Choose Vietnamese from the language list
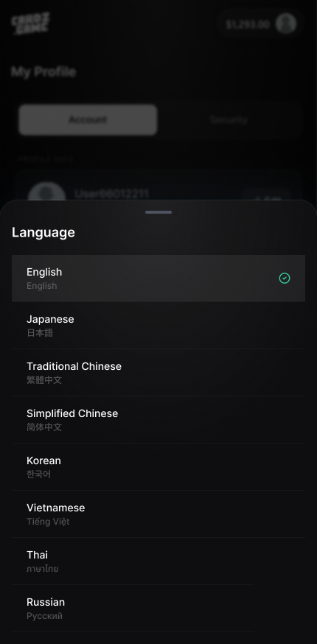The width and height of the screenshot is (317, 644). pyautogui.click(x=158, y=514)
